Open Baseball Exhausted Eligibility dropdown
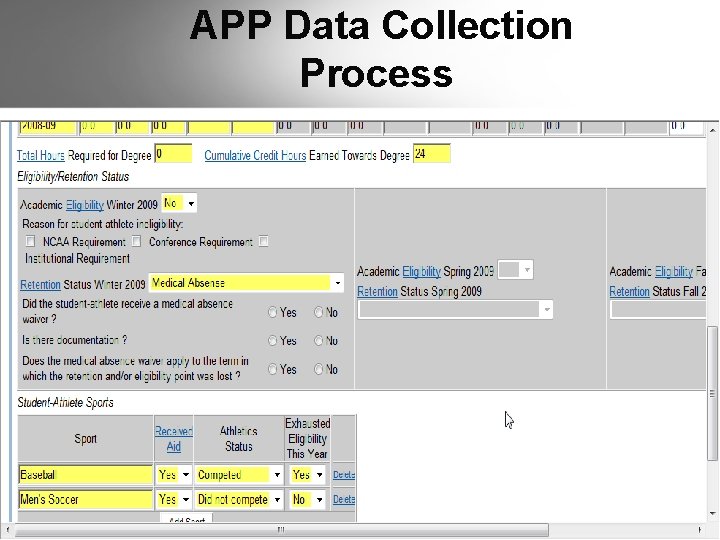The width and height of the screenshot is (720, 540). click(x=307, y=474)
